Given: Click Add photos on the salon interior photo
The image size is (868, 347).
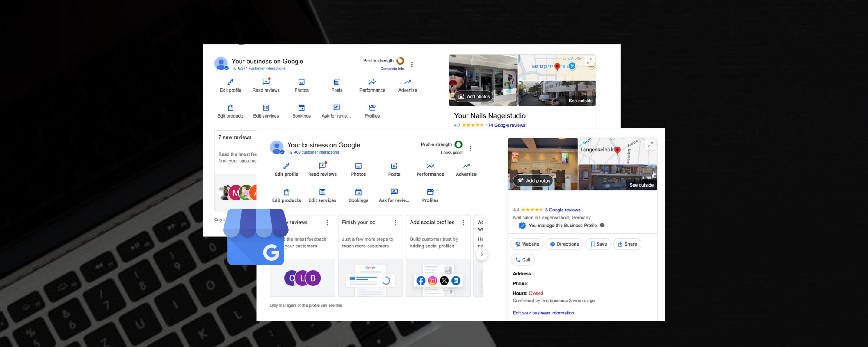Looking at the screenshot, I should click(x=533, y=181).
